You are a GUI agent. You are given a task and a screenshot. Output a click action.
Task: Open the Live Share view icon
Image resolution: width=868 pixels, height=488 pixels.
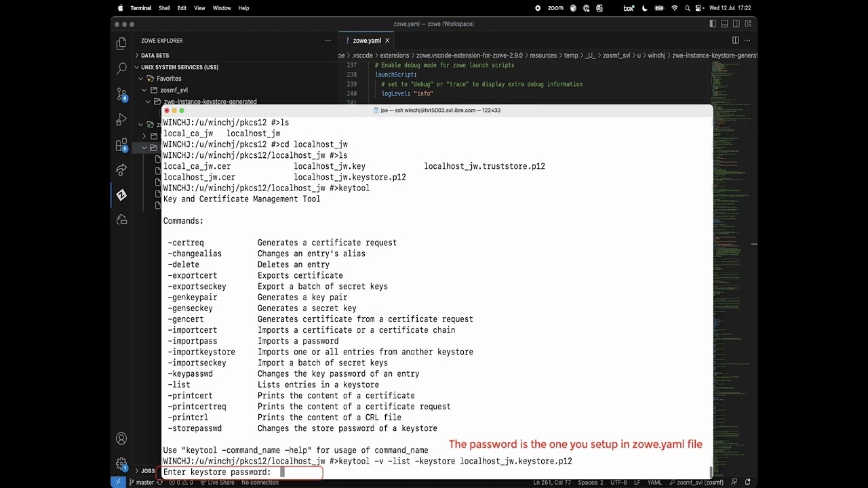[121, 169]
